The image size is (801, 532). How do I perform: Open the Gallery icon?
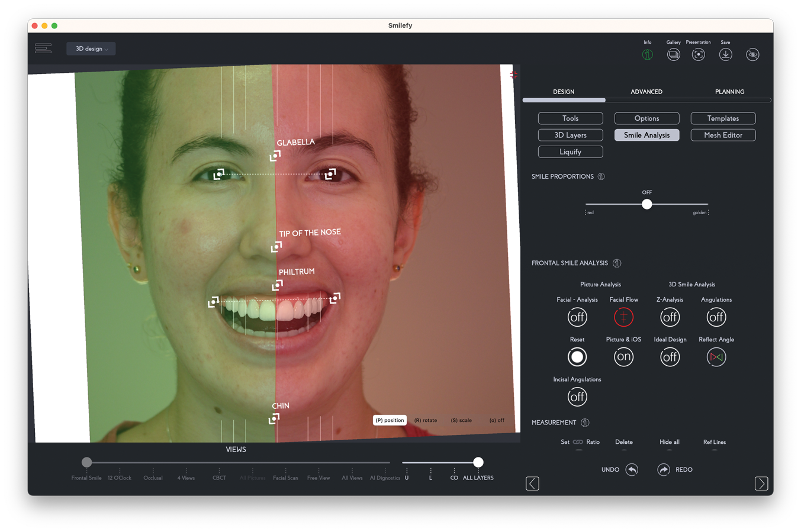673,54
